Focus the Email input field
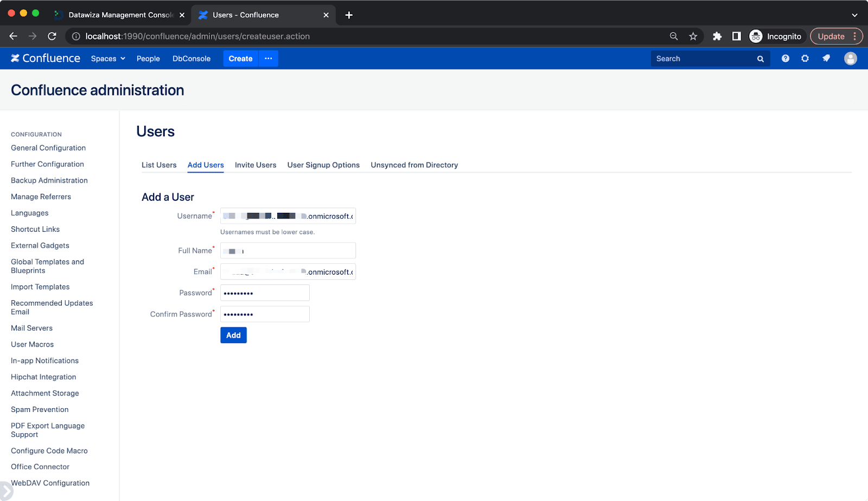Image resolution: width=868 pixels, height=501 pixels. point(288,271)
